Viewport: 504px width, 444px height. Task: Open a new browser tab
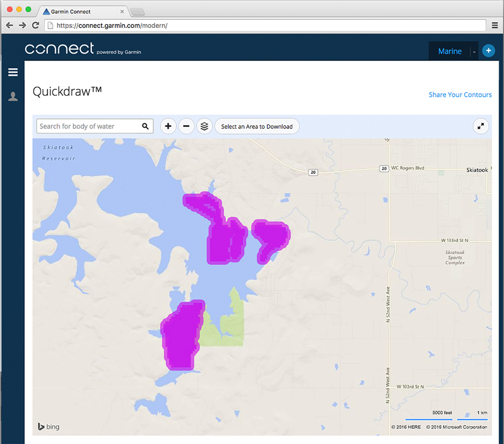point(138,12)
